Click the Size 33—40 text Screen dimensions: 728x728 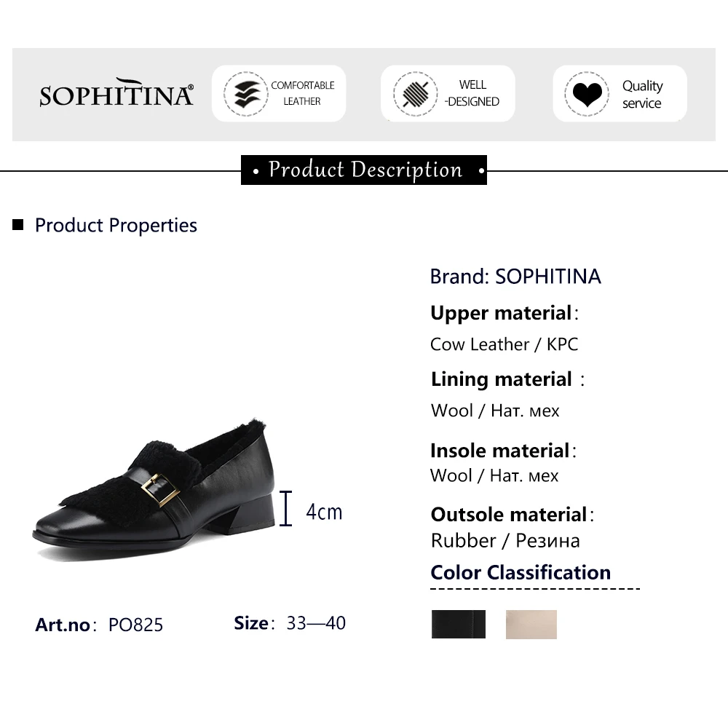(290, 623)
